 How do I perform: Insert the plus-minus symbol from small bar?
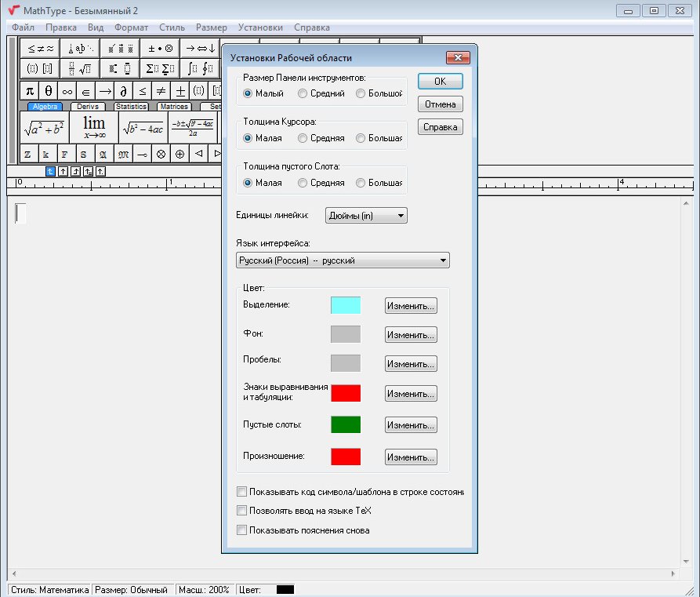(180, 91)
